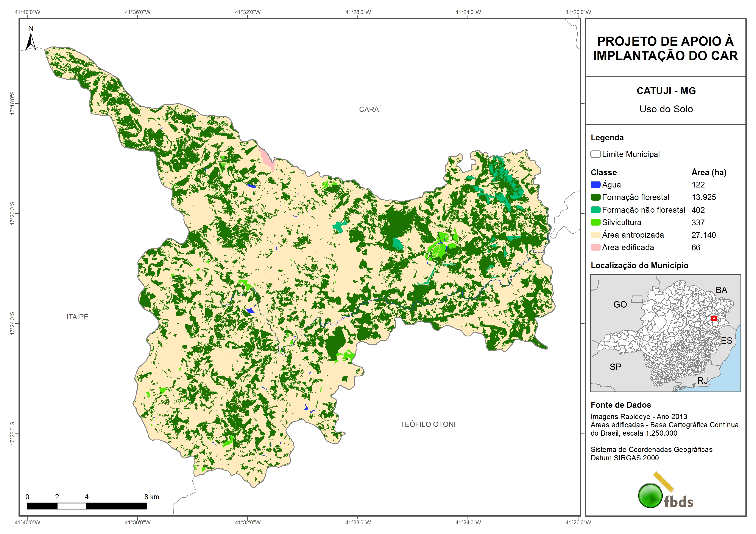Click the CARAÍ neighboring municipality label

tap(370, 109)
